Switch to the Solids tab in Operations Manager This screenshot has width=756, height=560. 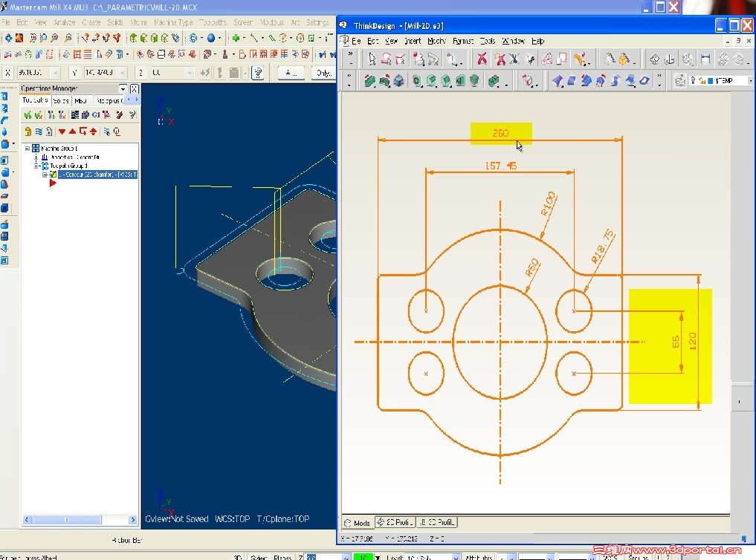point(61,100)
